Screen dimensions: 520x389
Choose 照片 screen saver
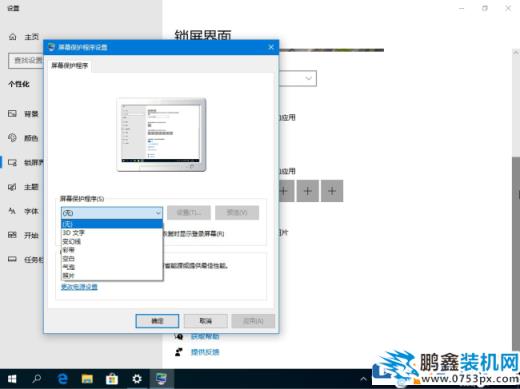click(112, 275)
